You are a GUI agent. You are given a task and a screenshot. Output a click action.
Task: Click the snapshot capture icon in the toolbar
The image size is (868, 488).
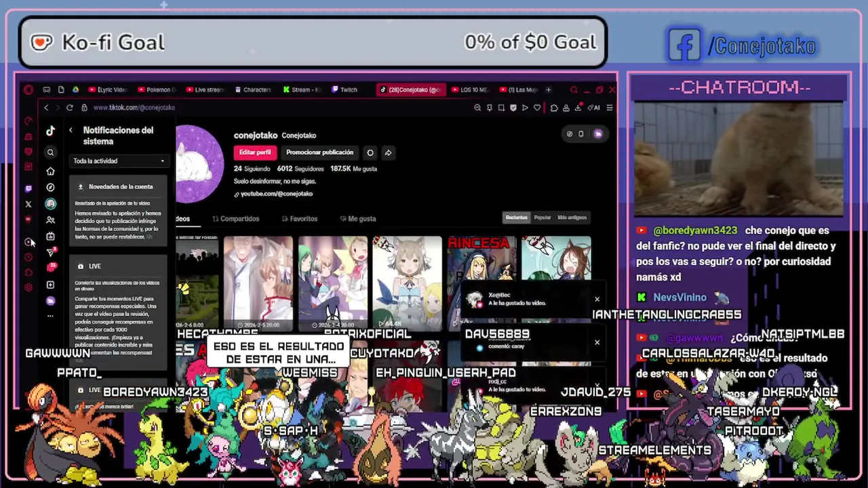(x=501, y=108)
